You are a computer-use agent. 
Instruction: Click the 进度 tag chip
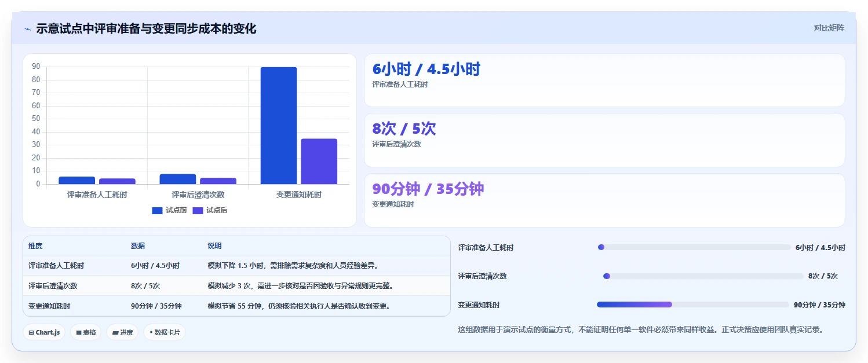click(122, 332)
